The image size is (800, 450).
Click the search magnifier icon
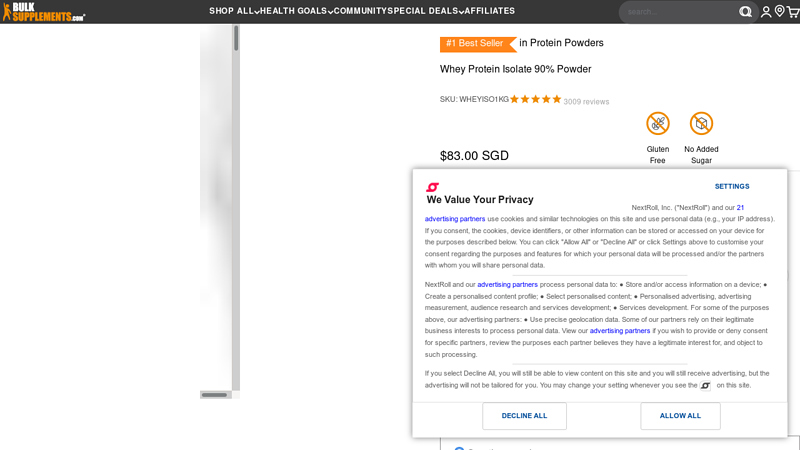click(745, 12)
